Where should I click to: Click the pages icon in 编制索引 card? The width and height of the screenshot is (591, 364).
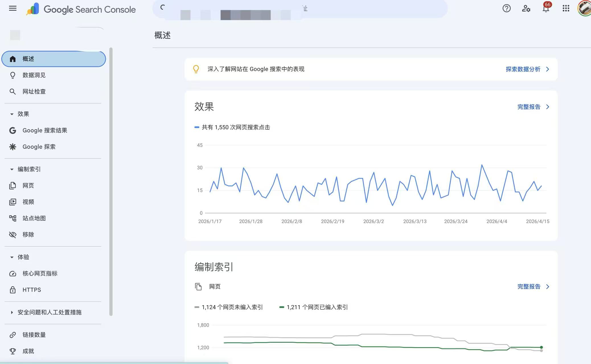(198, 287)
